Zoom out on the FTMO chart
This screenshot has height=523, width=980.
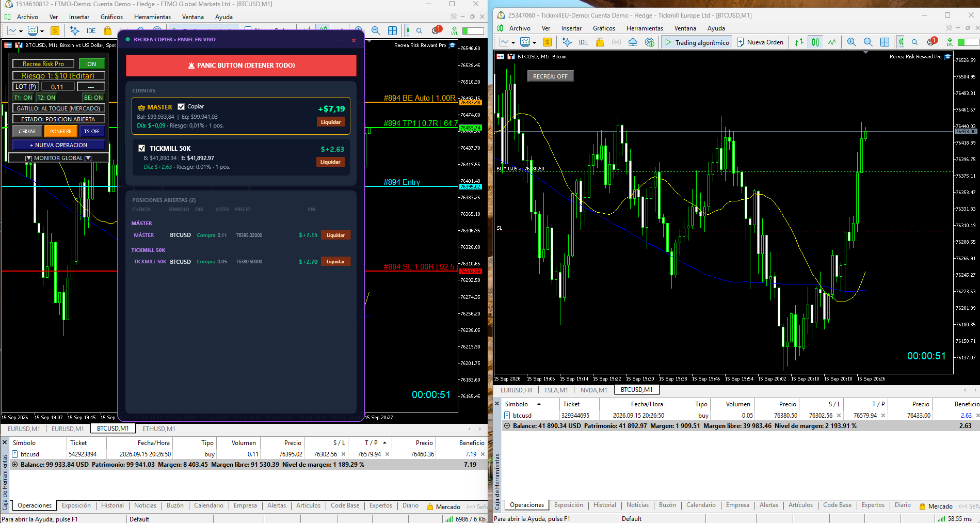pos(376,31)
